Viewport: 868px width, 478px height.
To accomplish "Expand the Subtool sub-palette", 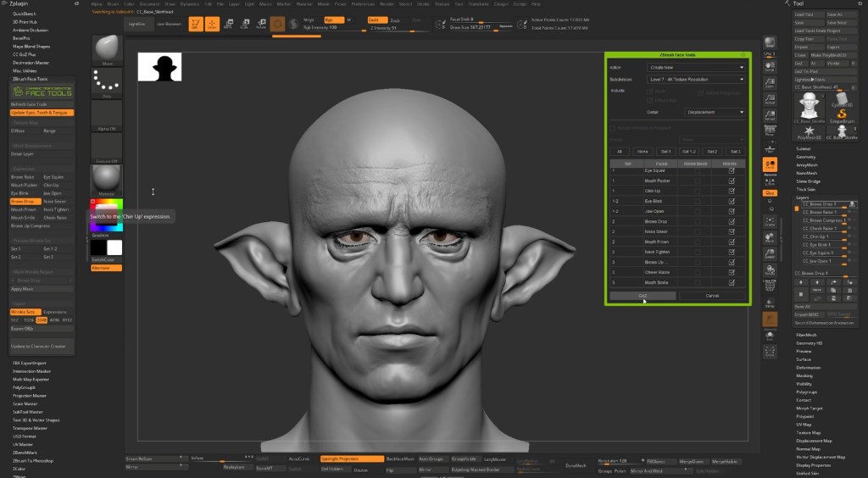I will [x=804, y=148].
